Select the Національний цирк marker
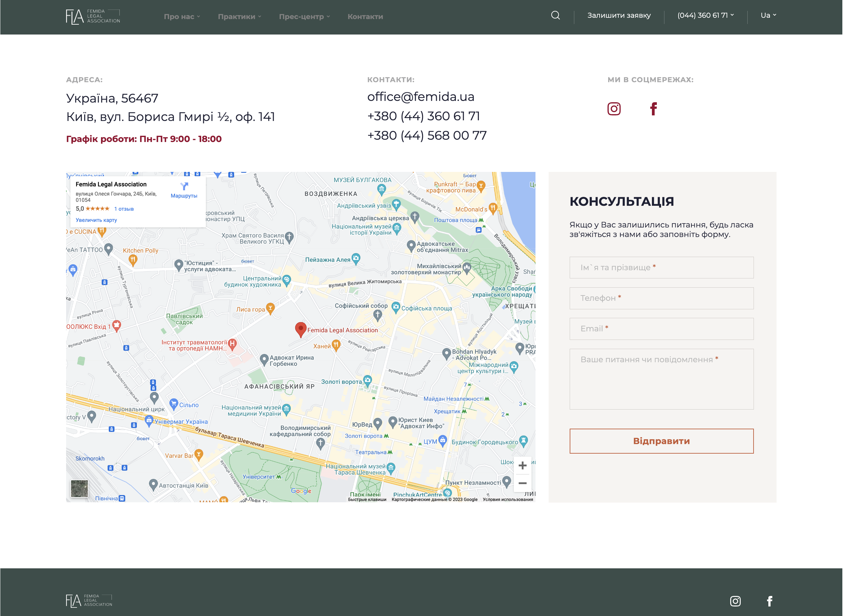Image resolution: width=844 pixels, height=616 pixels. point(155,398)
